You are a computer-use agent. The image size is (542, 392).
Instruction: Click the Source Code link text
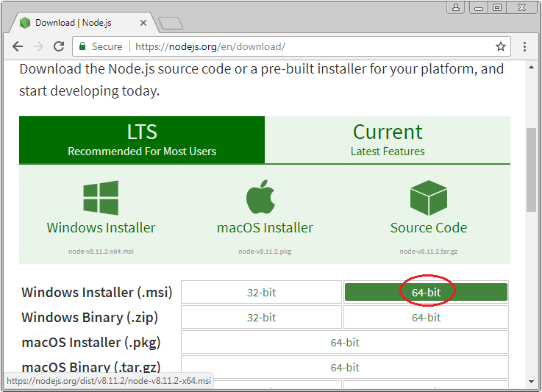(429, 228)
